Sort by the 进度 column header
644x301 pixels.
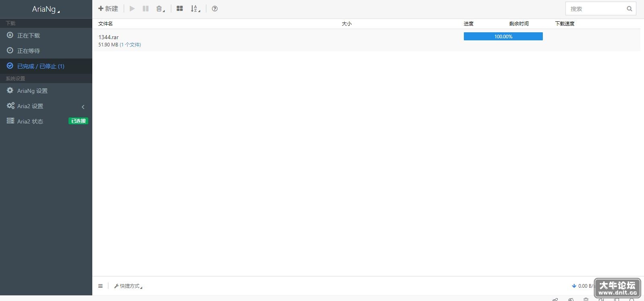coord(468,24)
